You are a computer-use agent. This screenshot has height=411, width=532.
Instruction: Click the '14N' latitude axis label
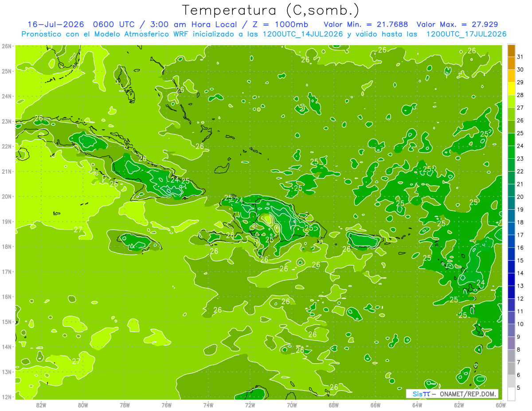(x=6, y=347)
